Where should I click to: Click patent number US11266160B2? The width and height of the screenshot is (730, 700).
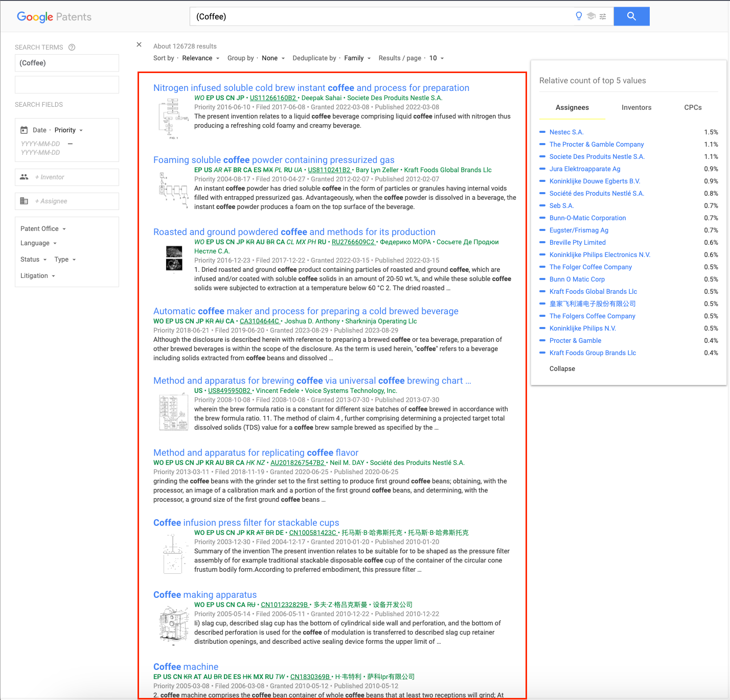[273, 98]
